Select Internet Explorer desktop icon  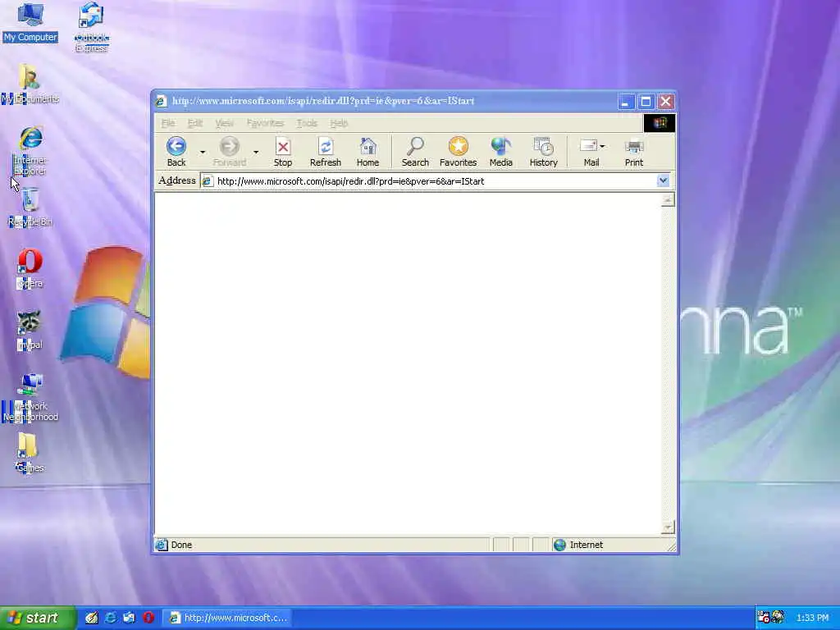pyautogui.click(x=30, y=151)
